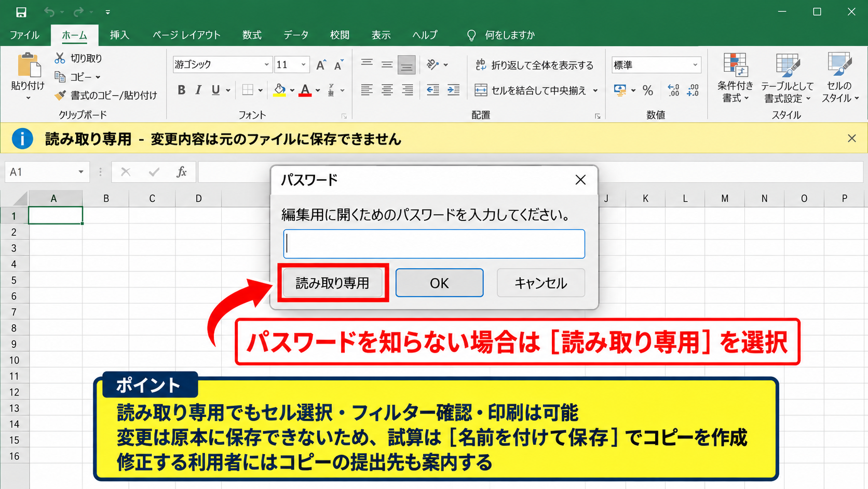Click キャンセル in the password dialog
Viewport: 868px width, 489px height.
coord(540,283)
